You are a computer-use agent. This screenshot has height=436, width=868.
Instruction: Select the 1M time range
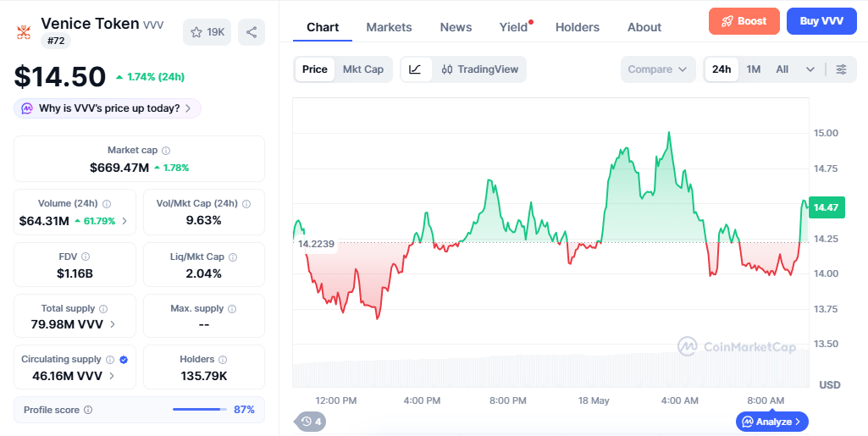(x=754, y=69)
